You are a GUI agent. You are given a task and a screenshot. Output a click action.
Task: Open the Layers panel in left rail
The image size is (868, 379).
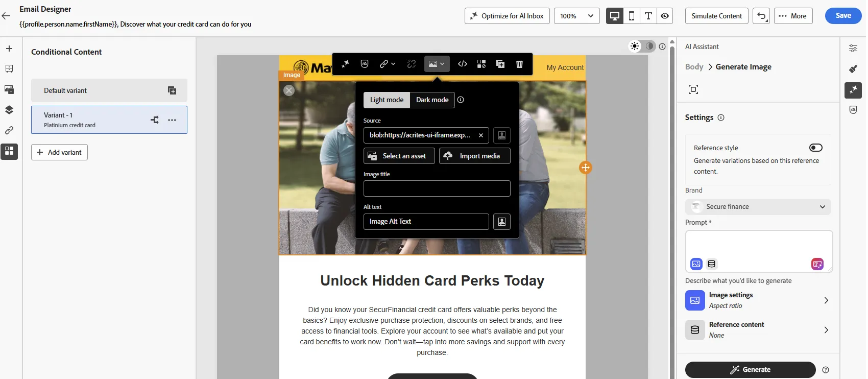[x=9, y=110]
